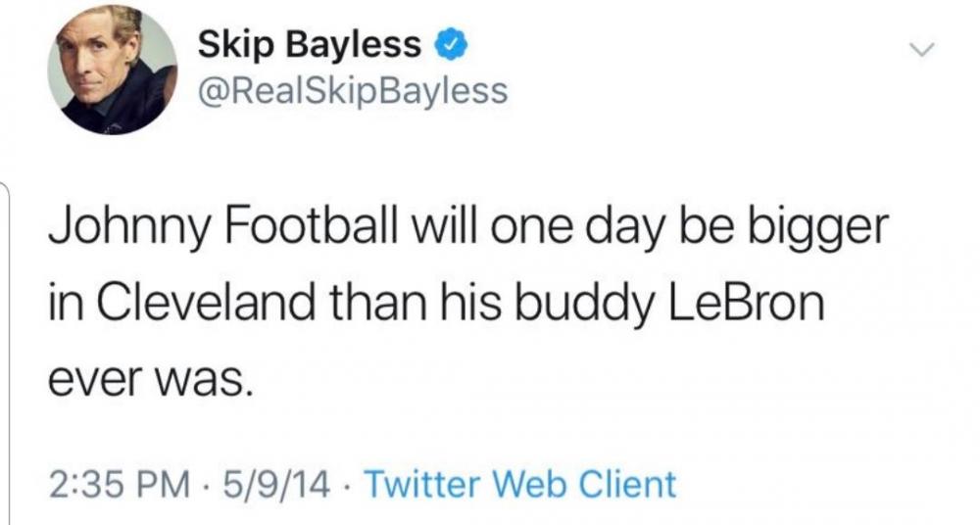Click the 2:35 PM timestamp
980x525 pixels.
(119, 485)
